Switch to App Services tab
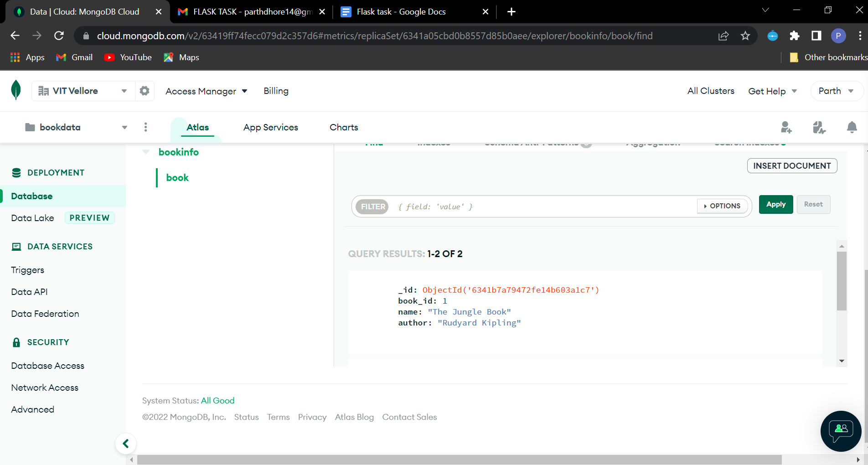This screenshot has width=868, height=465. click(271, 127)
